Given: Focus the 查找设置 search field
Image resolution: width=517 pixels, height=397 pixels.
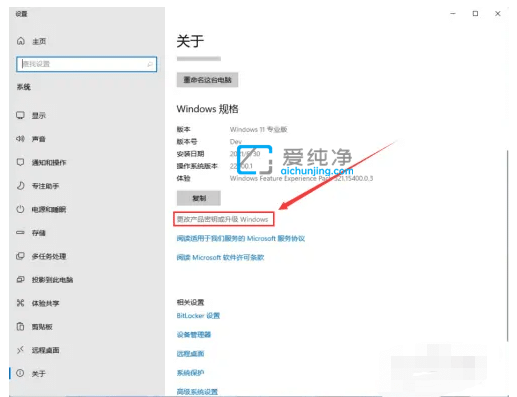Looking at the screenshot, I should pyautogui.click(x=86, y=64).
